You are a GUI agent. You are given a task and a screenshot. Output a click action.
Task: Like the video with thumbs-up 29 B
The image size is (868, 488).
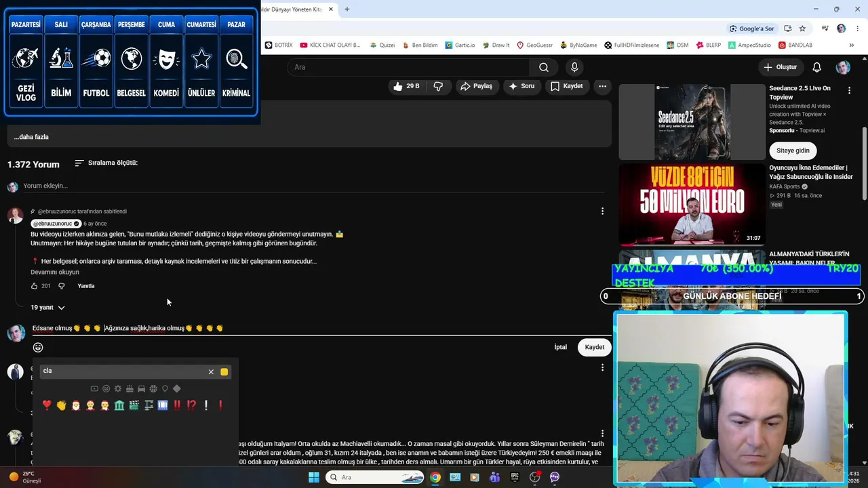[x=406, y=86]
